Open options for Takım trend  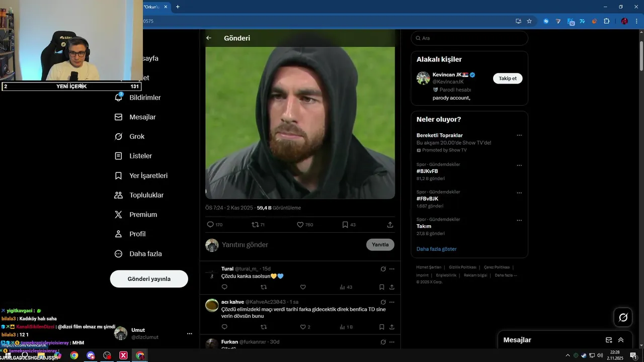click(519, 220)
